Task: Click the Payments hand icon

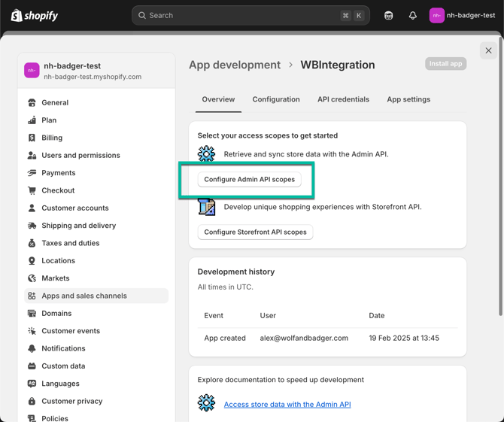Action: pyautogui.click(x=32, y=173)
